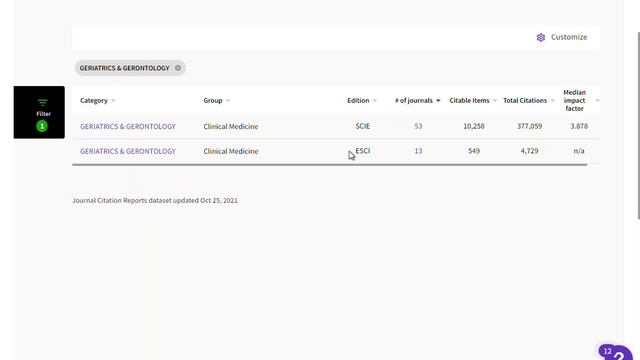Image resolution: width=640 pixels, height=360 pixels.
Task: Click the horizontal table scrollbar
Action: [330, 164]
